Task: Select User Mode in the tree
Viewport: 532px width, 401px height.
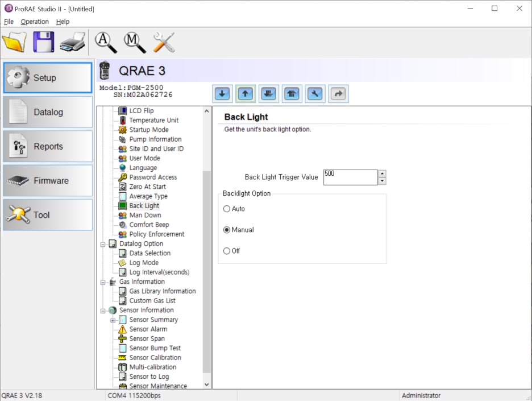Action: click(x=144, y=158)
